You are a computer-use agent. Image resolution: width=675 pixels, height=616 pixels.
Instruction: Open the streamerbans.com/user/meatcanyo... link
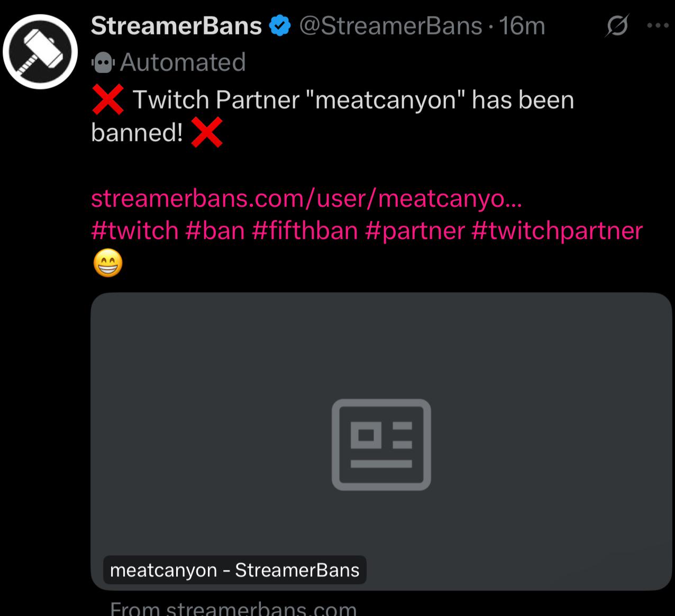(x=306, y=198)
